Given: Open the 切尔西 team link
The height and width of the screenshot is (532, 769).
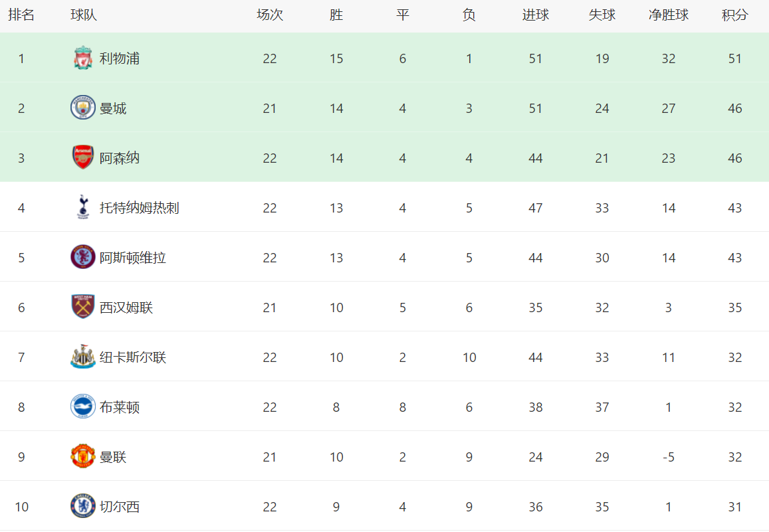Looking at the screenshot, I should tap(120, 507).
